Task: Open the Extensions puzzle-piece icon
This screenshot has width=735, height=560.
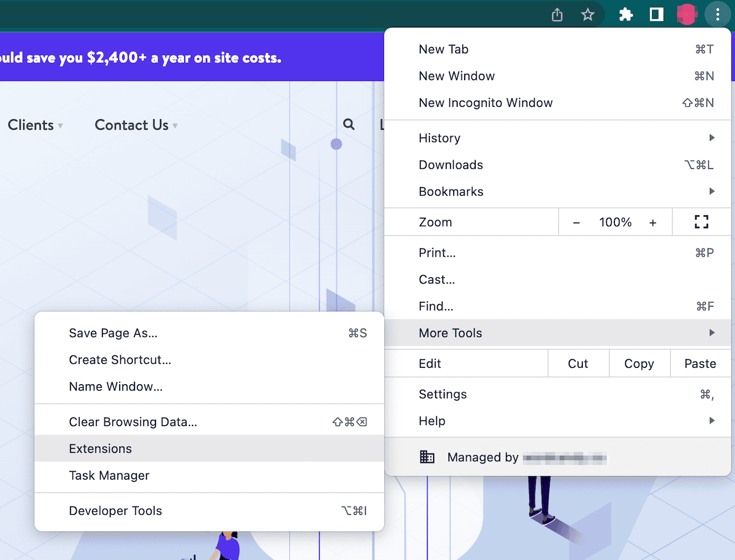Action: (626, 15)
